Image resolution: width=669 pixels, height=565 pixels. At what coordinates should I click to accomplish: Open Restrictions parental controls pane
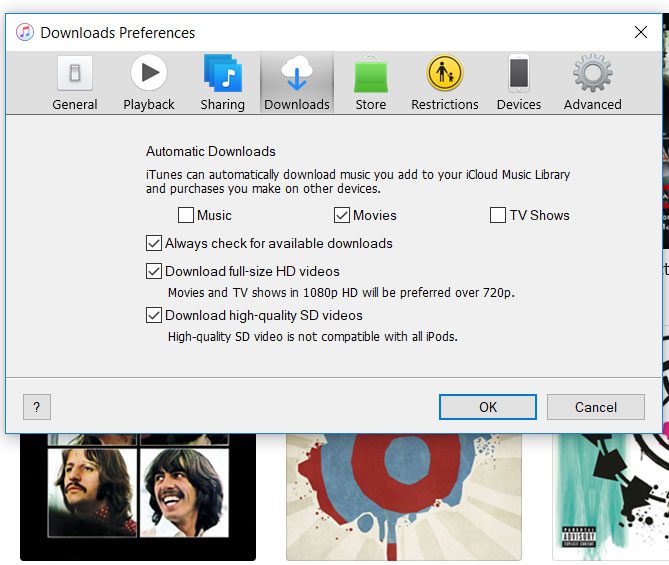pos(445,82)
